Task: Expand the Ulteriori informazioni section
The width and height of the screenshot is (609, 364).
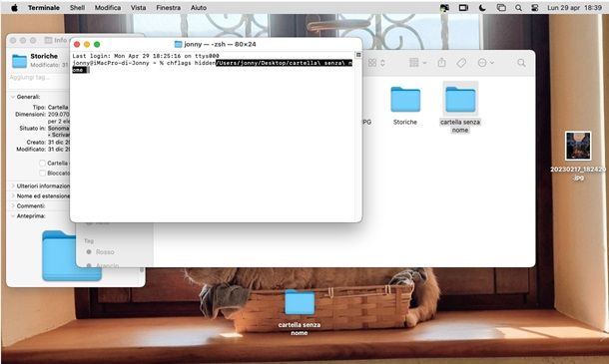Action: pos(13,185)
